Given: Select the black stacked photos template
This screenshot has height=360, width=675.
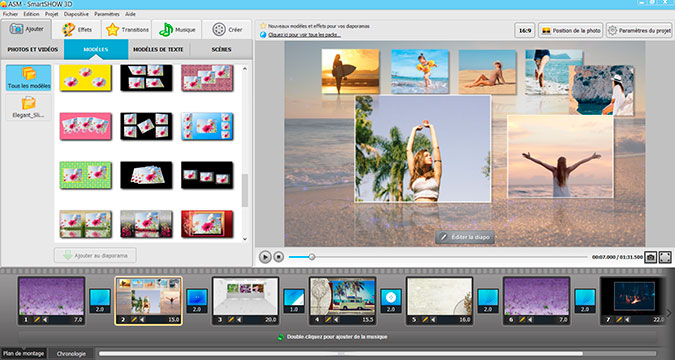Looking at the screenshot, I should click(x=146, y=175).
